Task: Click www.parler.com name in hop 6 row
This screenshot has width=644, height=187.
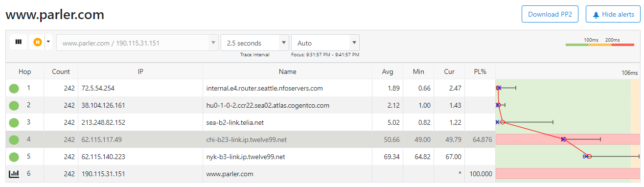Action: pos(230,174)
